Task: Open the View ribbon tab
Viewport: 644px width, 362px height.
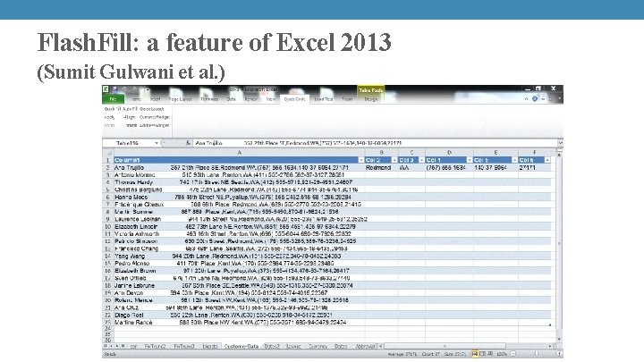Action: coord(271,99)
